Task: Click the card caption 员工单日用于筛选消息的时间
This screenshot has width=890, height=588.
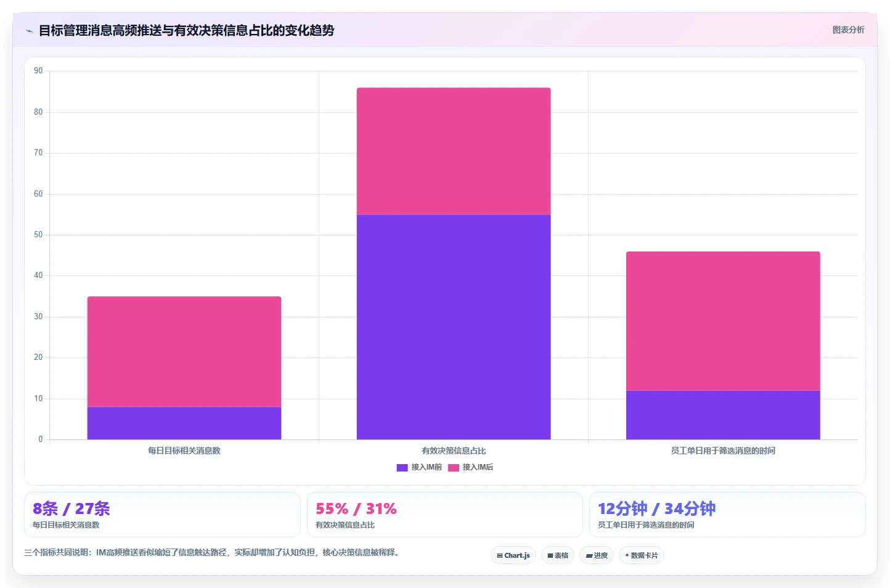Action: (646, 525)
